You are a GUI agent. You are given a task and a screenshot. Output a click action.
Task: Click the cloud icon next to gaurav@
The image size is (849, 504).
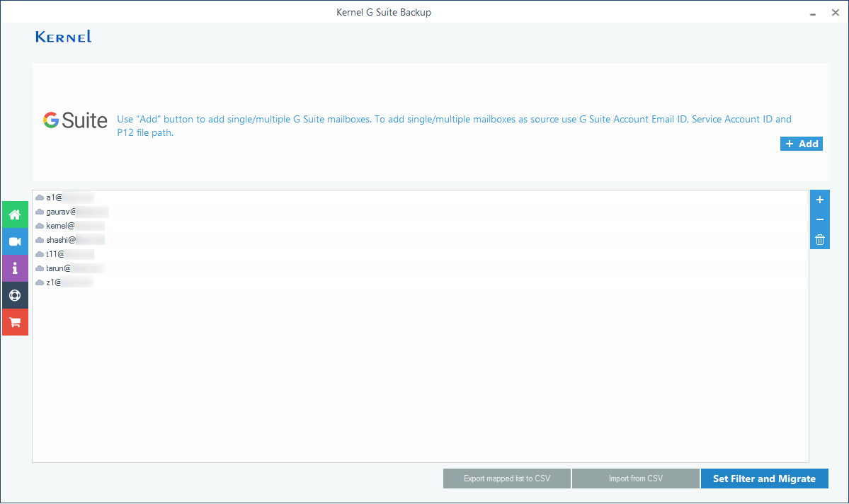pyautogui.click(x=40, y=212)
